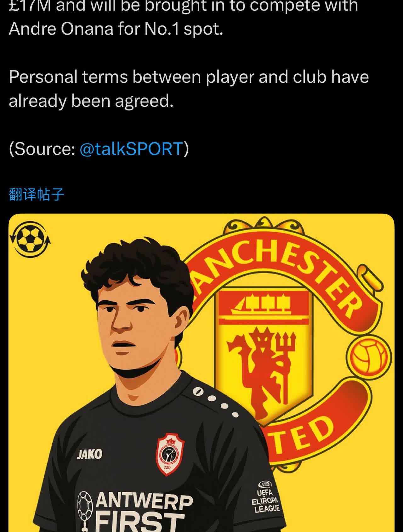
Task: Tap the 翻译帖子 translate post link
Action: (x=37, y=194)
